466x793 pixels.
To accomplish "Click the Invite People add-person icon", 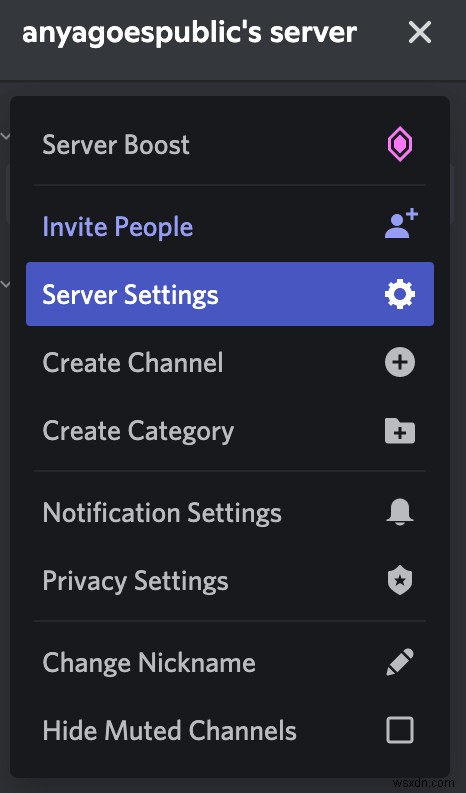I will (401, 224).
